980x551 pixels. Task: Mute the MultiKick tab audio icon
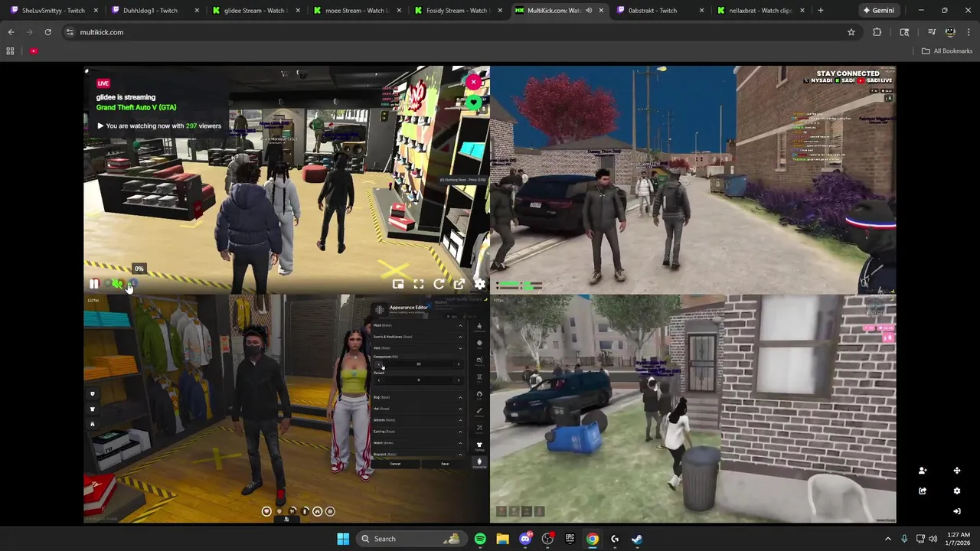coord(588,11)
